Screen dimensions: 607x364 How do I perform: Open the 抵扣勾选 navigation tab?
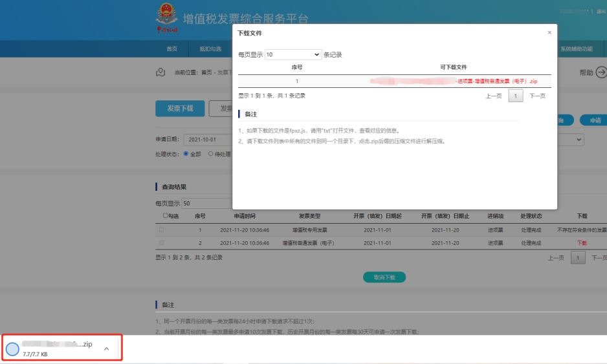(x=210, y=49)
